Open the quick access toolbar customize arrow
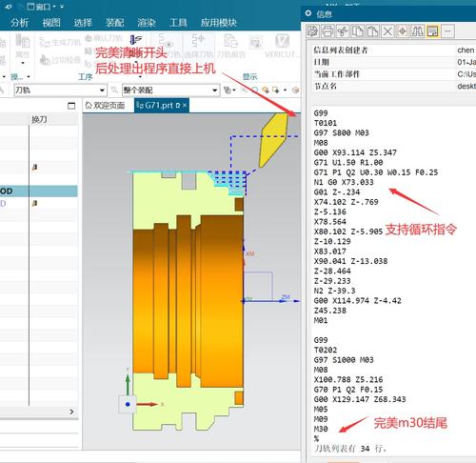The width and height of the screenshot is (476, 463). (62, 7)
